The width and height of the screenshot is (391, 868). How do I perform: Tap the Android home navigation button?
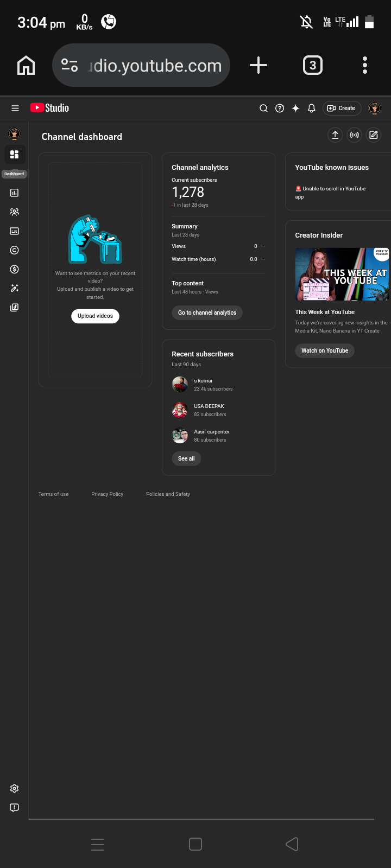[x=195, y=844]
